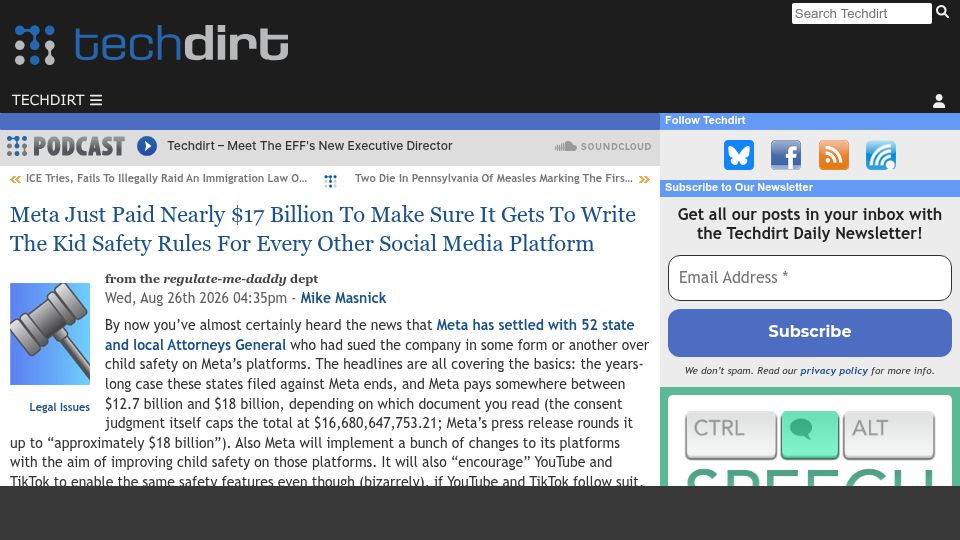This screenshot has width=960, height=540.
Task: Play the Techdirt podcast episode
Action: 147,146
